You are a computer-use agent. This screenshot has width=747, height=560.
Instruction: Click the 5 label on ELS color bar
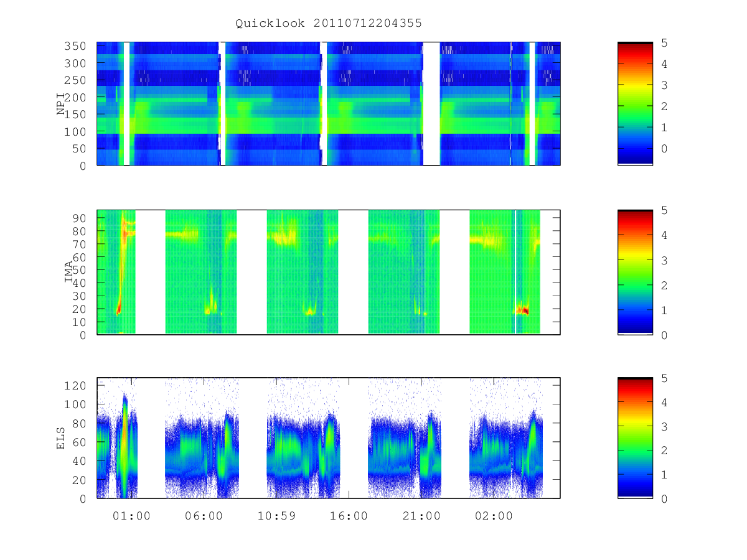tap(664, 378)
